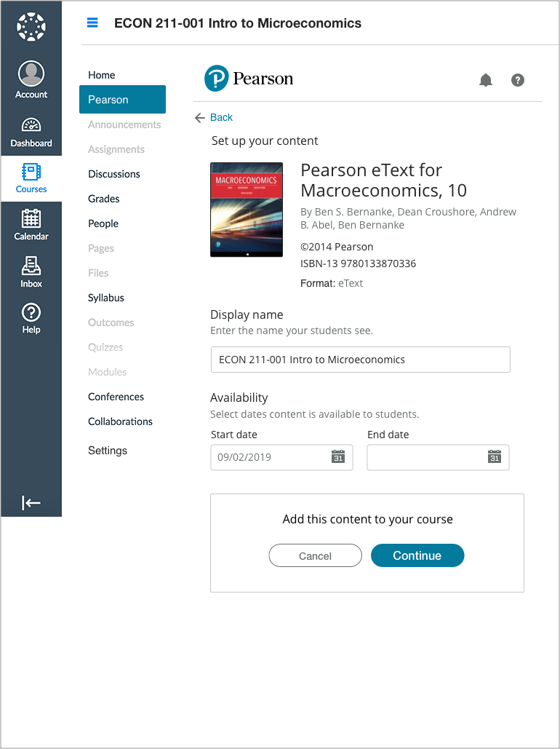The image size is (560, 749).
Task: Select Home in course navigation
Action: pos(102,75)
